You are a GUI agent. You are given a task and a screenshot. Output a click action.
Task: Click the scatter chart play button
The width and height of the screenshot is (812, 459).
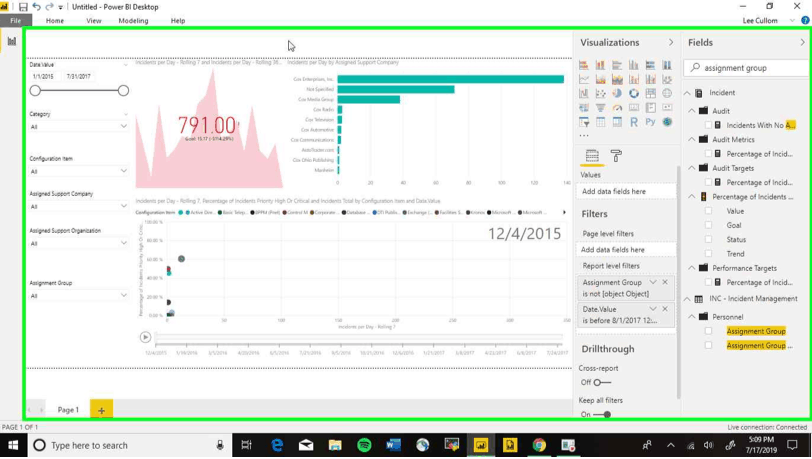pyautogui.click(x=145, y=337)
